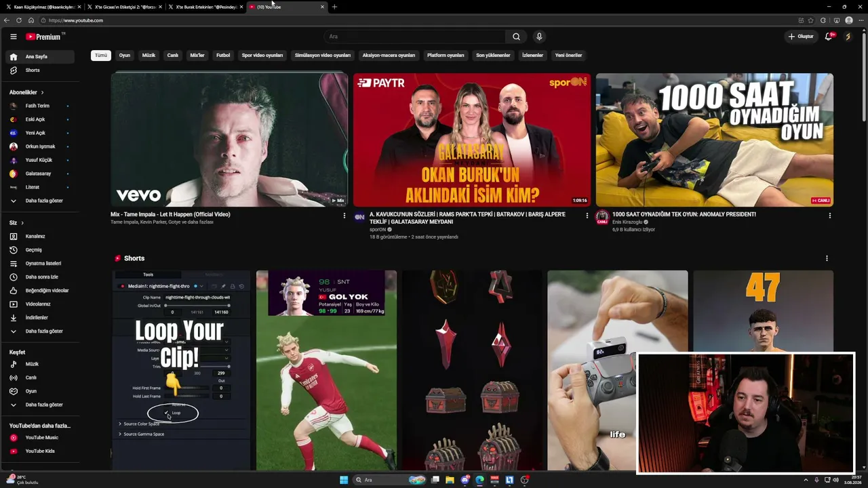868x488 pixels.
Task: Open Microsoft Edge from the taskbar
Action: point(479,480)
